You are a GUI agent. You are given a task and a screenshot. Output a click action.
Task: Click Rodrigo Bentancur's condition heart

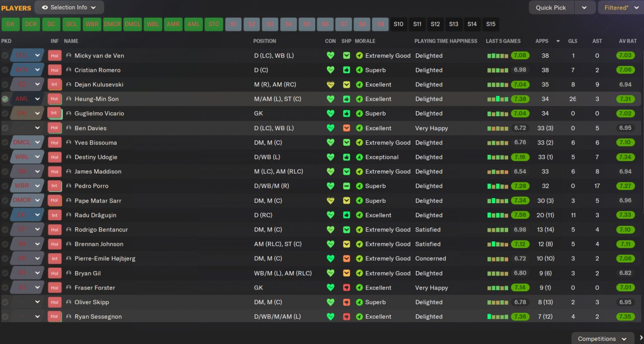(331, 229)
